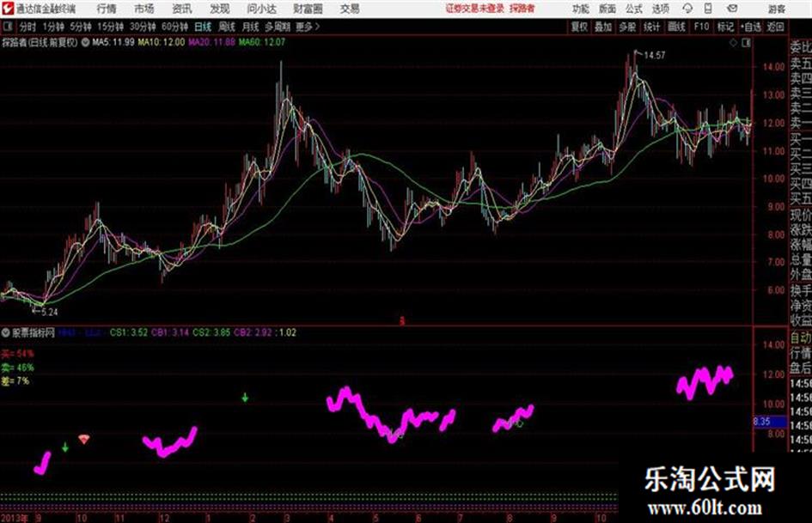Screen dimensions: 812x523
Task: Click the red gem marker in indicator chart
Action: click(84, 439)
